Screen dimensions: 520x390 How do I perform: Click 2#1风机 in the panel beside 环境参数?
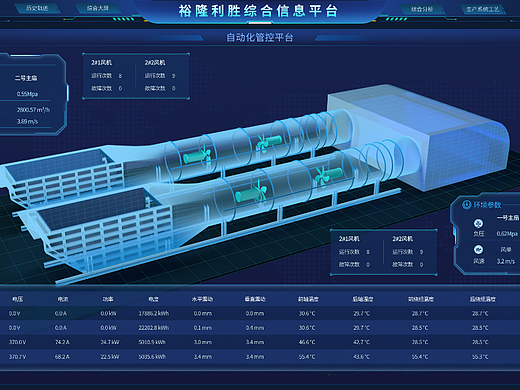[x=349, y=239]
